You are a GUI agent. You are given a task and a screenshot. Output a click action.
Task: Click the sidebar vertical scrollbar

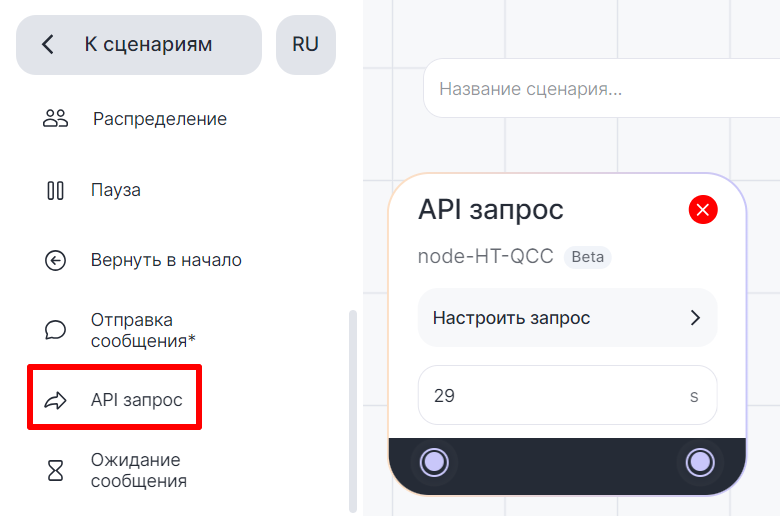[x=351, y=410]
